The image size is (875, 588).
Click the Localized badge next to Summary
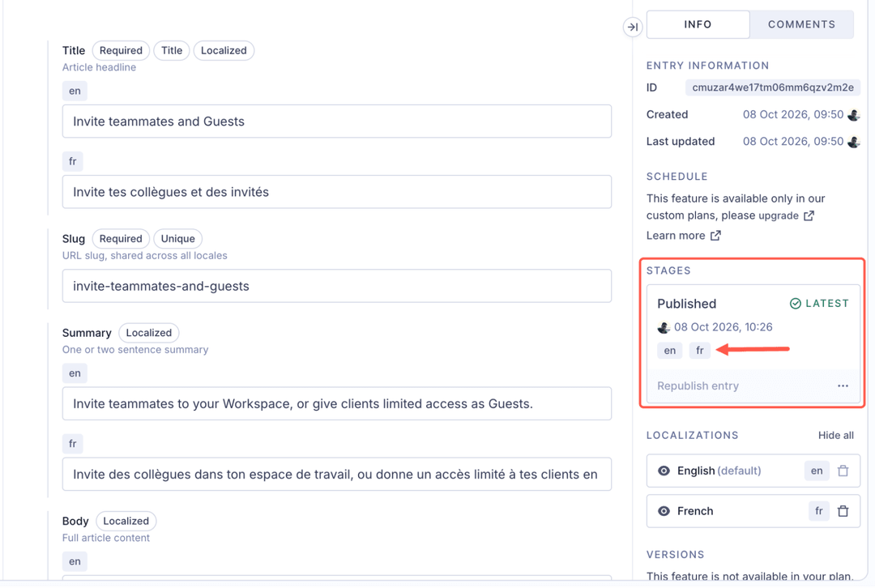(x=148, y=333)
